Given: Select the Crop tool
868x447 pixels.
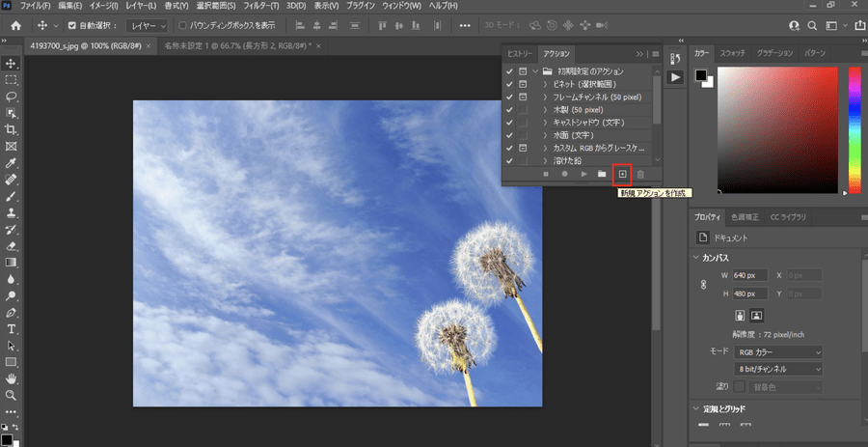Looking at the screenshot, I should (x=12, y=129).
